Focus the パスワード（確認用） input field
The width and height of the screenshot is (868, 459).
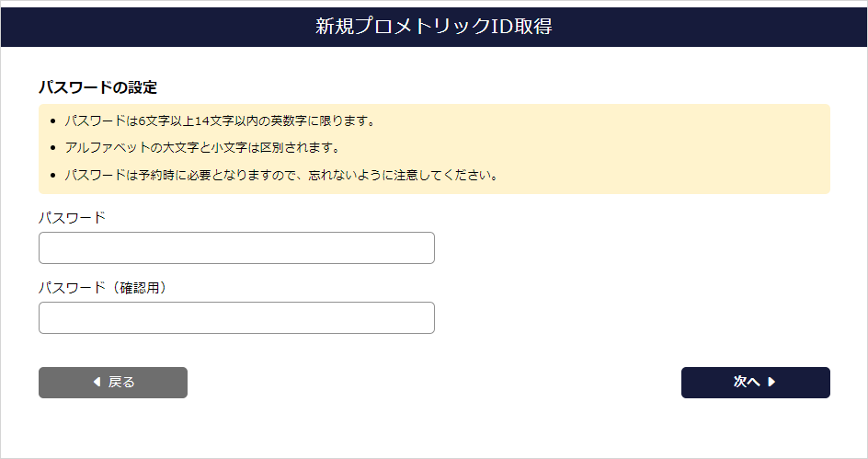(x=236, y=318)
